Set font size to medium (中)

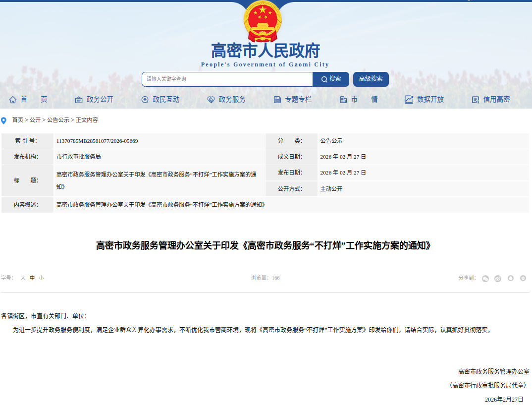tap(32, 278)
